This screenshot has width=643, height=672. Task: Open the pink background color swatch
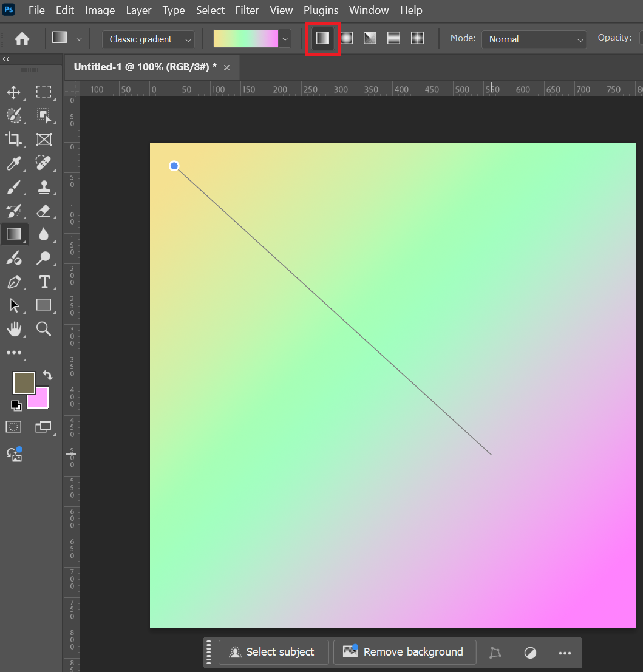tap(43, 401)
